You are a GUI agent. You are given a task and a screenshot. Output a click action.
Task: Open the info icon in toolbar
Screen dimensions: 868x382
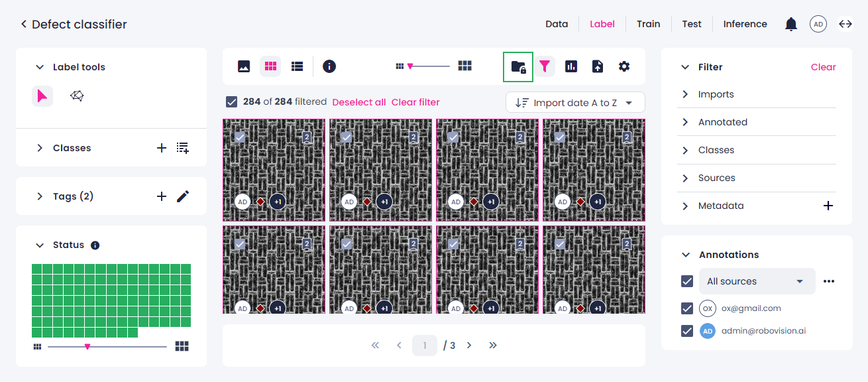pyautogui.click(x=329, y=66)
